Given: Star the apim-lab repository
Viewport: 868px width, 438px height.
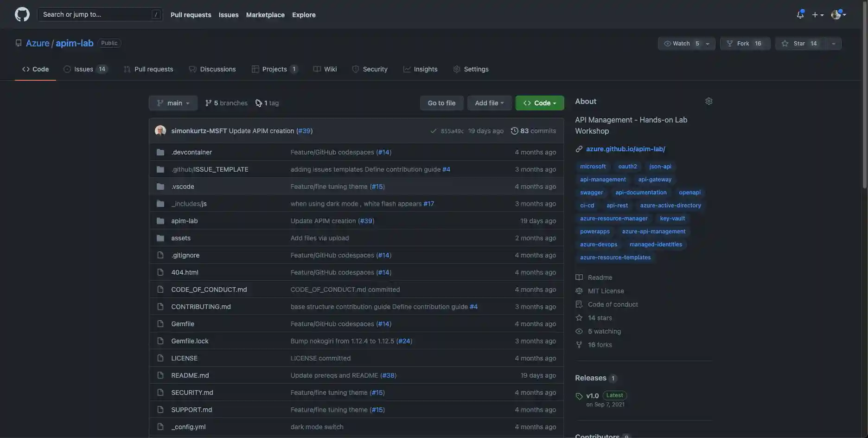Looking at the screenshot, I should tap(799, 43).
